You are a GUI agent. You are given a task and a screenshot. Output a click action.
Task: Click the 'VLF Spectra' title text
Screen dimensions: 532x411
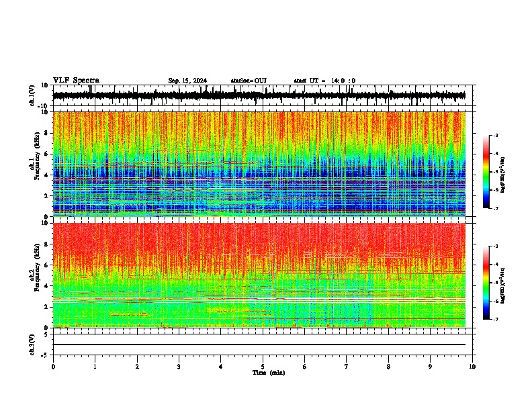[x=76, y=81]
